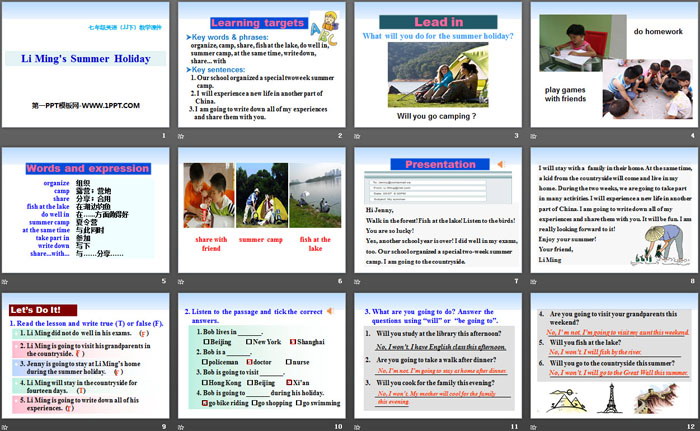Click the 'do homework' label
This screenshot has width=700, height=431.
[658, 31]
